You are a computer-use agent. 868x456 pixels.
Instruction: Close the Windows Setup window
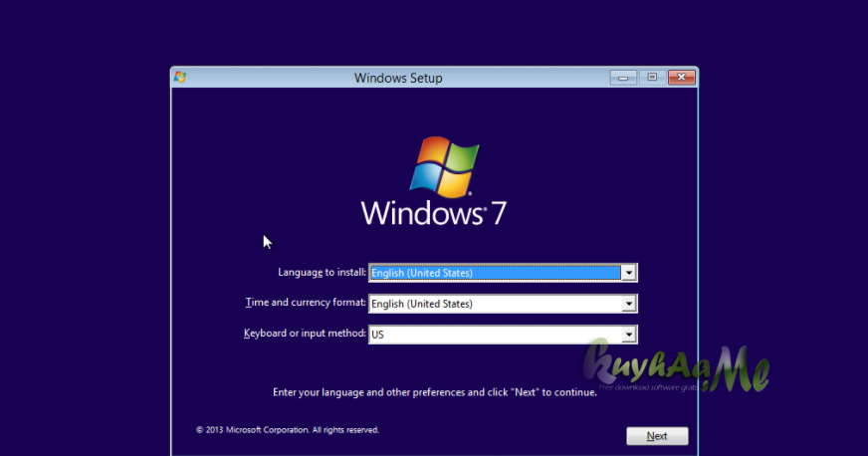[682, 78]
